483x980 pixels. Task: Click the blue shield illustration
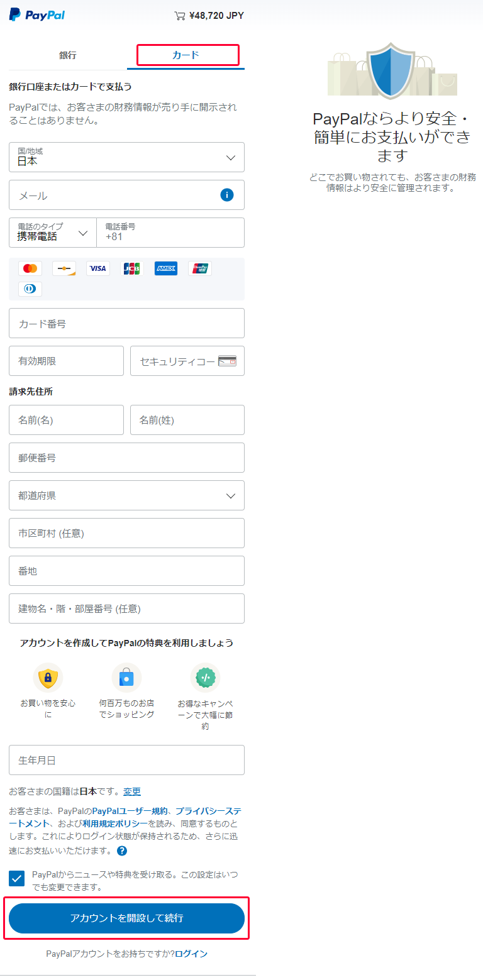[391, 70]
